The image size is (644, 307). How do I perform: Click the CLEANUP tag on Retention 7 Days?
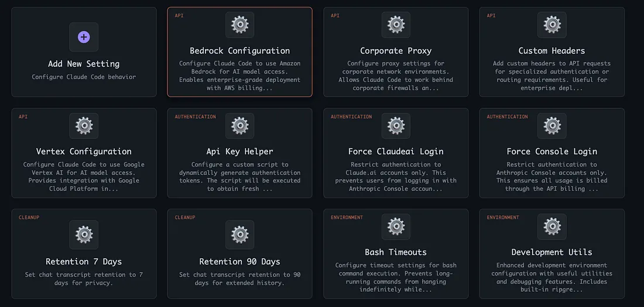[28, 217]
